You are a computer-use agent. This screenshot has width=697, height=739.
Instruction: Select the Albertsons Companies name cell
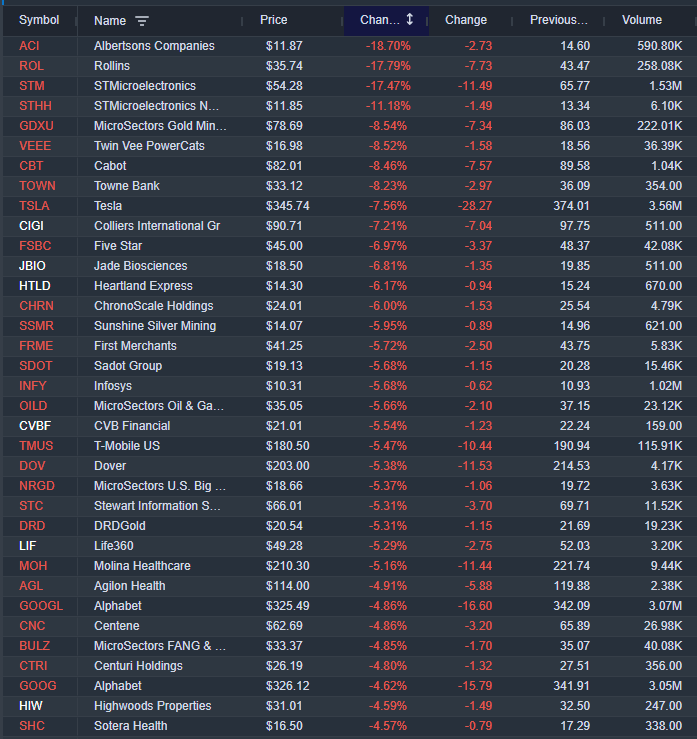154,46
